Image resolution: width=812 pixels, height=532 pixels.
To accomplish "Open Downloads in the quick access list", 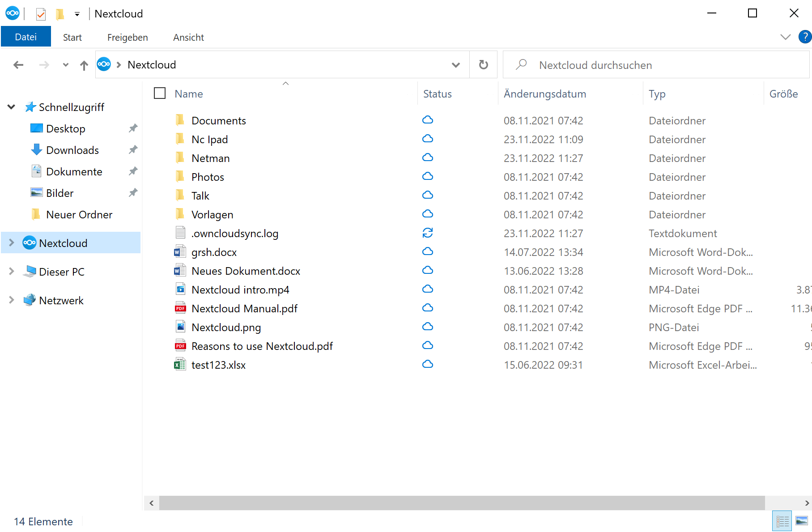I will click(72, 150).
